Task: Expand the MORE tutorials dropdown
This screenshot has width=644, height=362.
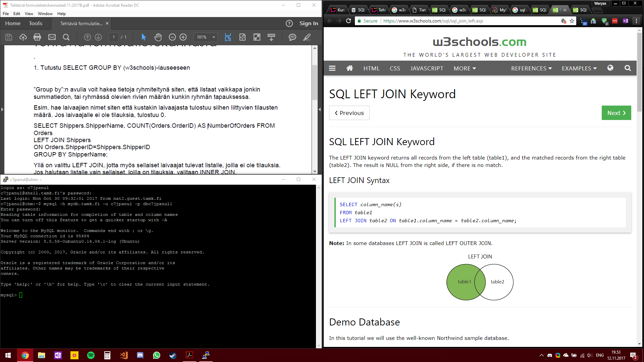Action: click(465, 68)
